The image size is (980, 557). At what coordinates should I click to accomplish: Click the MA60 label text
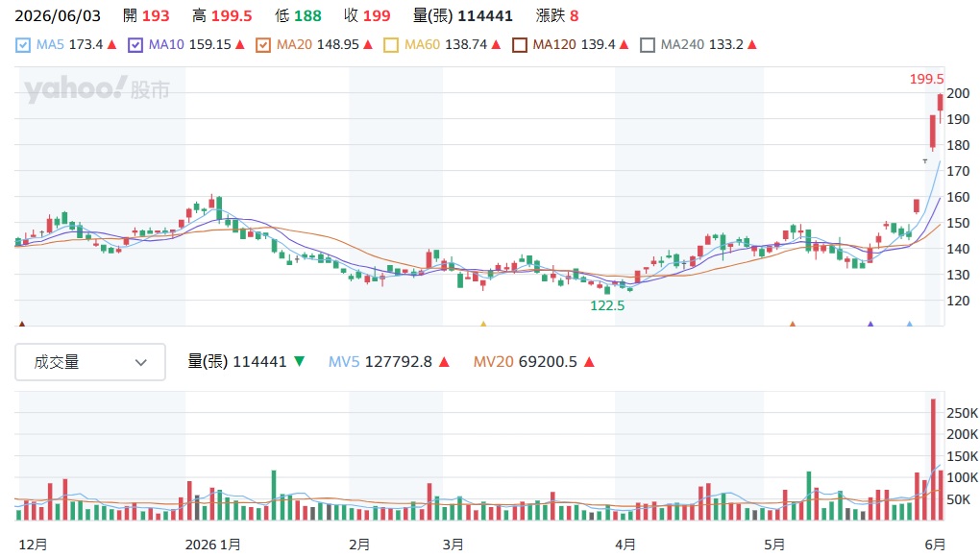click(x=423, y=44)
